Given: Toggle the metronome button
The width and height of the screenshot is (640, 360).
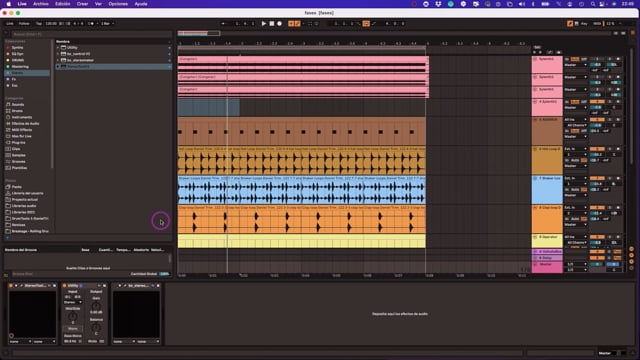Looking at the screenshot, I should [91, 24].
